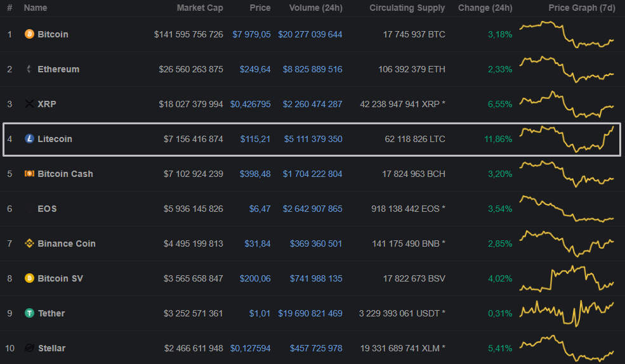The height and width of the screenshot is (364, 625).
Task: Select Tether change value 0,31%
Action: tap(500, 313)
